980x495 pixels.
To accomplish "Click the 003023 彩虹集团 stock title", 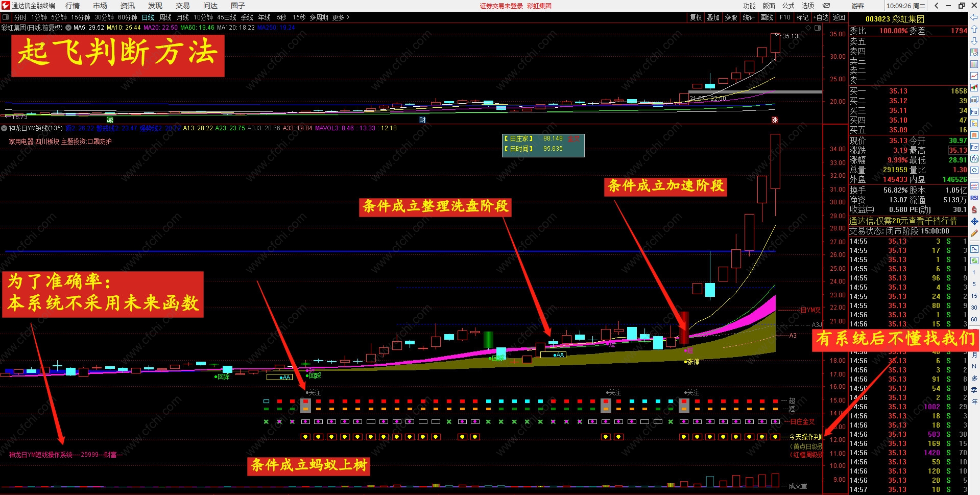I will click(x=895, y=19).
